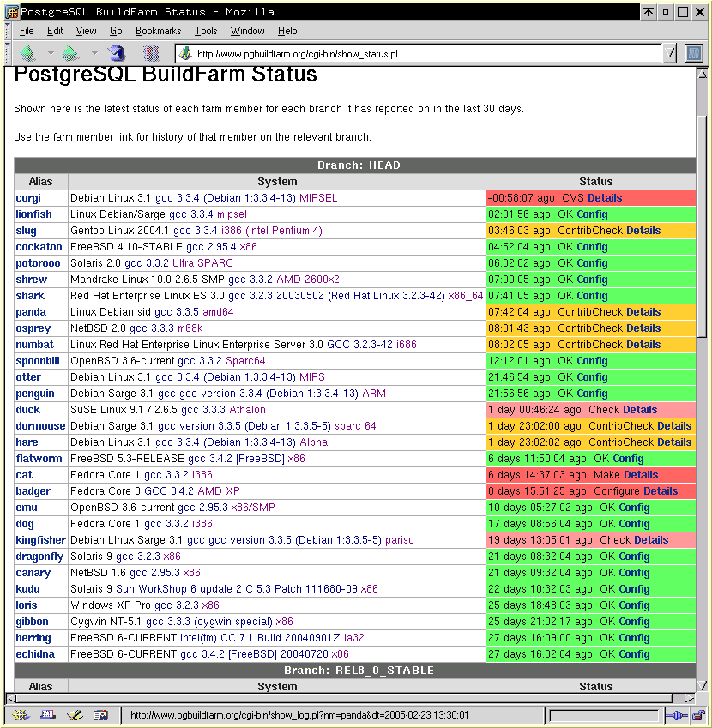Open Details link in corgi CVS row
Viewport: 712px width, 728px height.
[x=605, y=198]
